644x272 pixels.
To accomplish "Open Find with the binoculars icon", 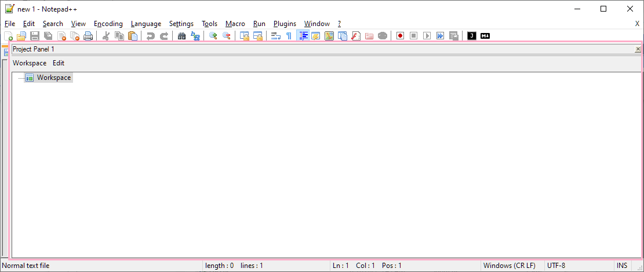I will (x=182, y=36).
